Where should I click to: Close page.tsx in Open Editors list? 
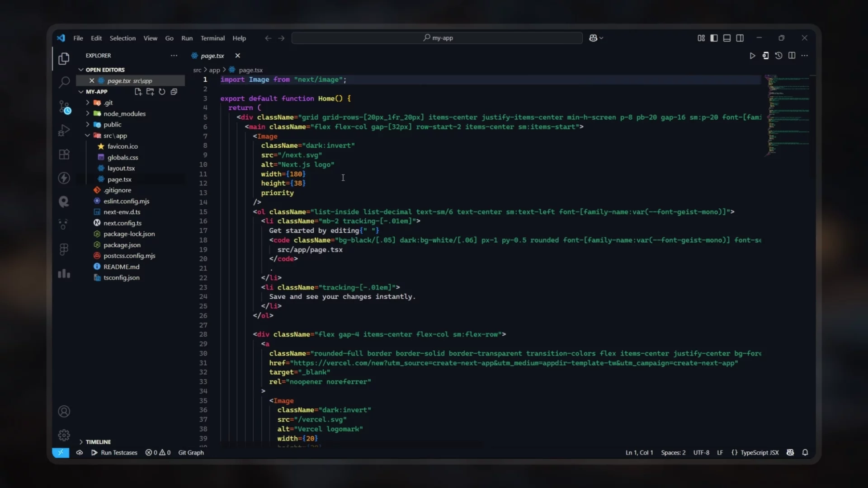(x=92, y=80)
